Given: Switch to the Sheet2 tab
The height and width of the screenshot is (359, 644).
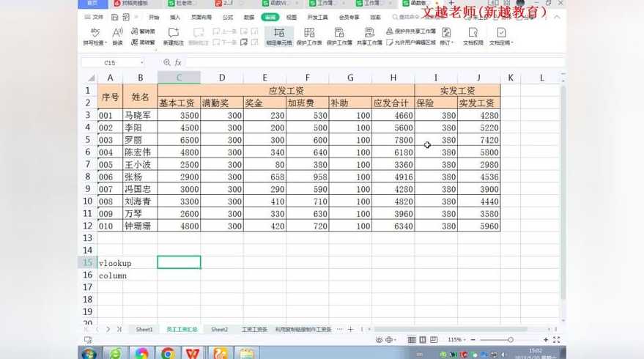Looking at the screenshot, I should pyautogui.click(x=219, y=329).
